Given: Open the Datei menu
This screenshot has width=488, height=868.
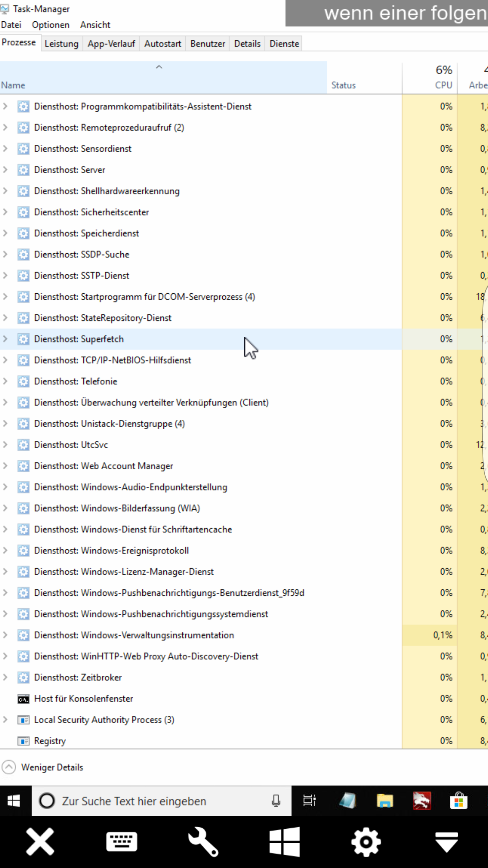Looking at the screenshot, I should pyautogui.click(x=11, y=25).
